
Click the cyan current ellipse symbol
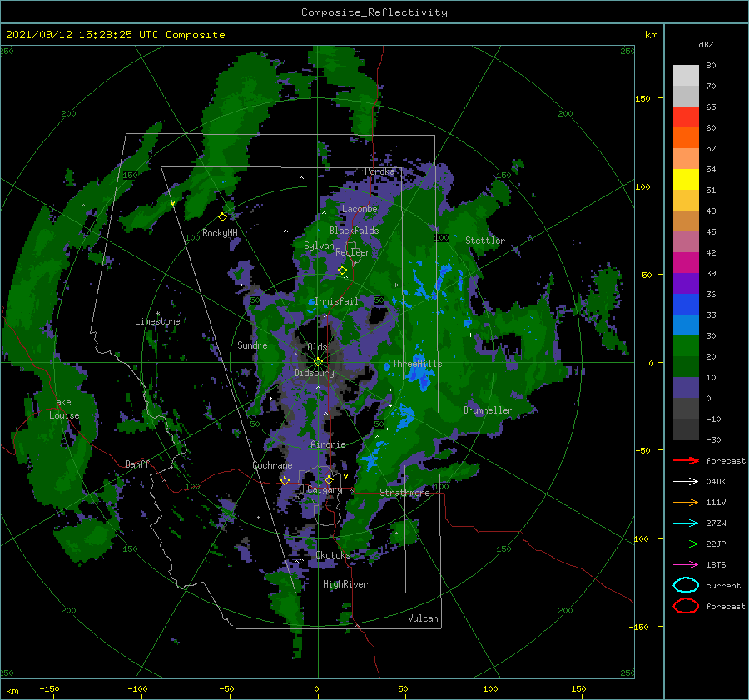[x=686, y=585]
